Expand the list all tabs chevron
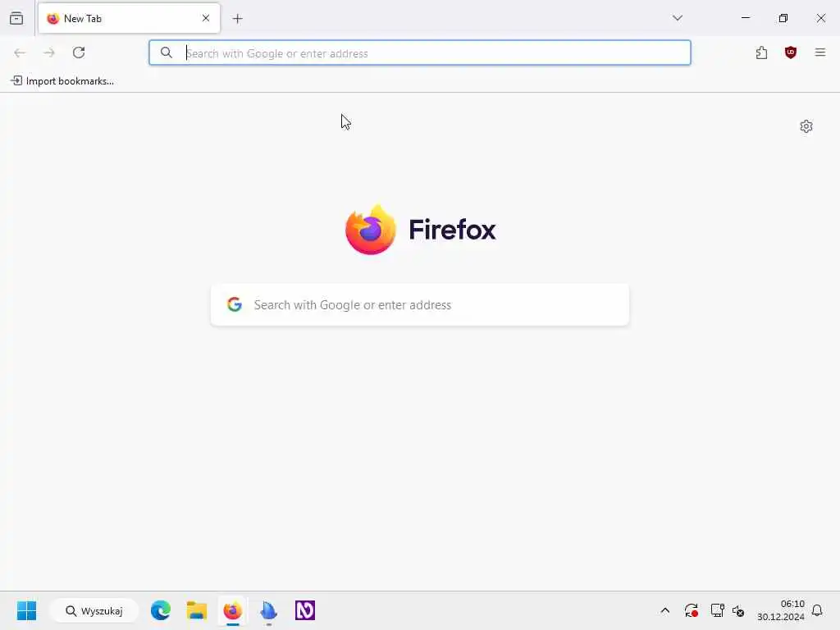This screenshot has height=630, width=840. [677, 18]
